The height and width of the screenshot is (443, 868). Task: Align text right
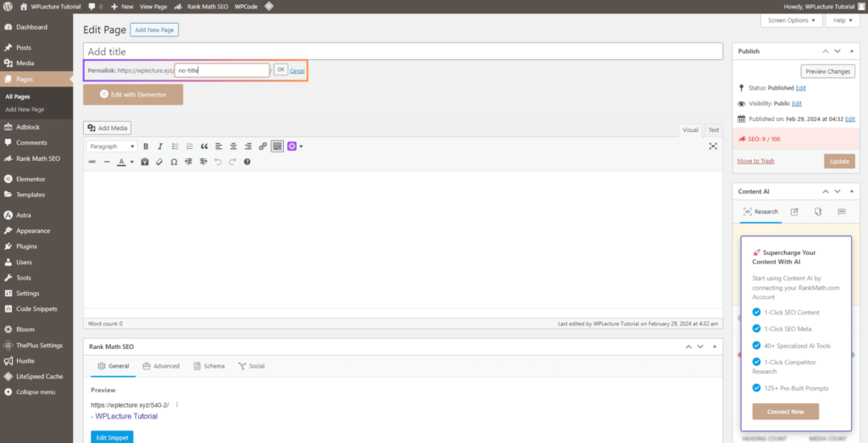pyautogui.click(x=248, y=147)
